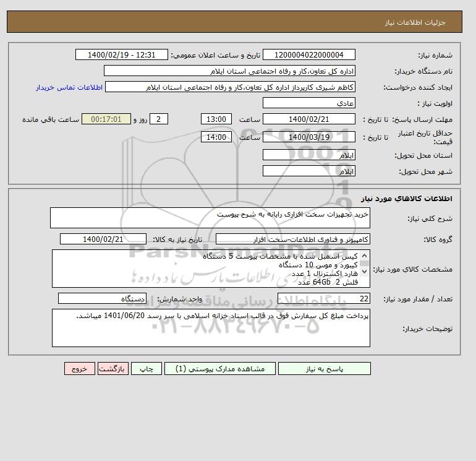Select label شماره نیاز

click(435, 55)
